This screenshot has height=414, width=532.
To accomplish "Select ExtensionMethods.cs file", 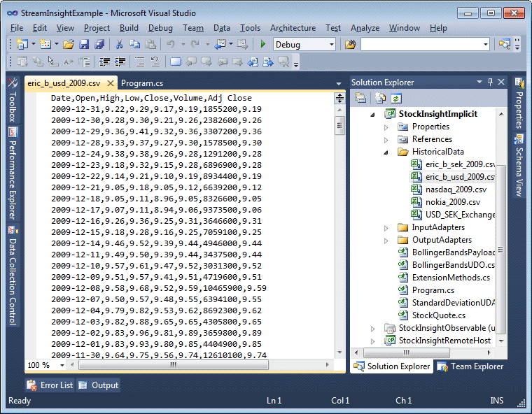I will pyautogui.click(x=451, y=278).
